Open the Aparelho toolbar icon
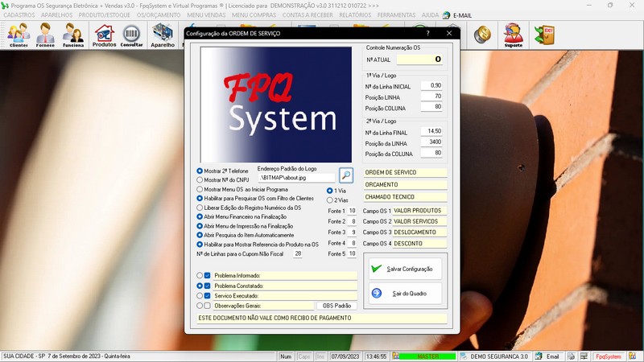 pos(163,35)
